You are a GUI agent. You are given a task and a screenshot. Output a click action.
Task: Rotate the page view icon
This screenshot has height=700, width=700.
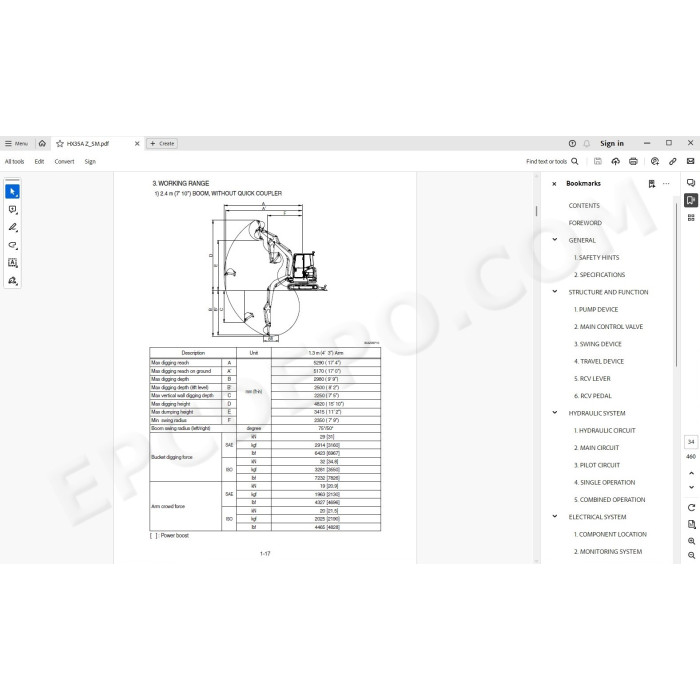(x=691, y=508)
